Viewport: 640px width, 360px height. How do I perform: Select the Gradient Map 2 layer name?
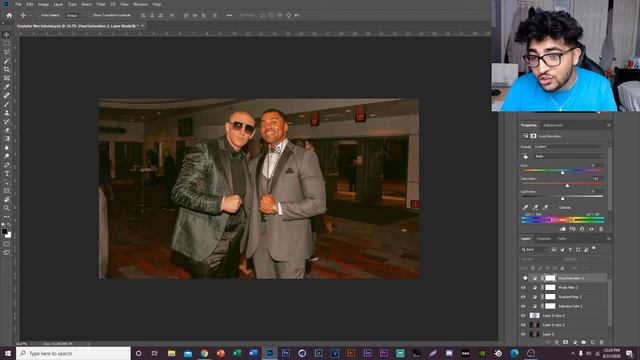pyautogui.click(x=570, y=297)
